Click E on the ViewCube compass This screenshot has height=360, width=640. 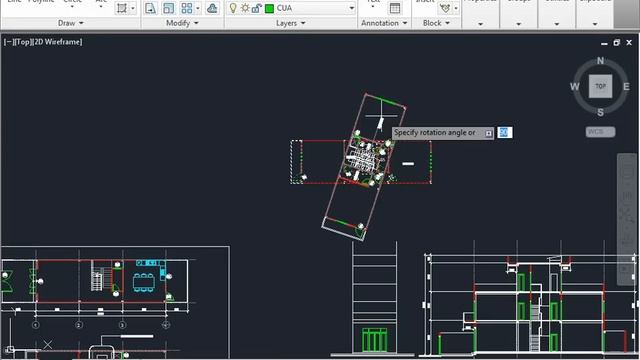tap(626, 87)
